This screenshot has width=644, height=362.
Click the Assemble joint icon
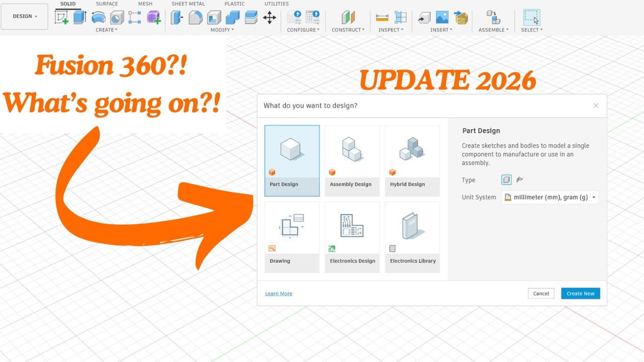coord(493,18)
